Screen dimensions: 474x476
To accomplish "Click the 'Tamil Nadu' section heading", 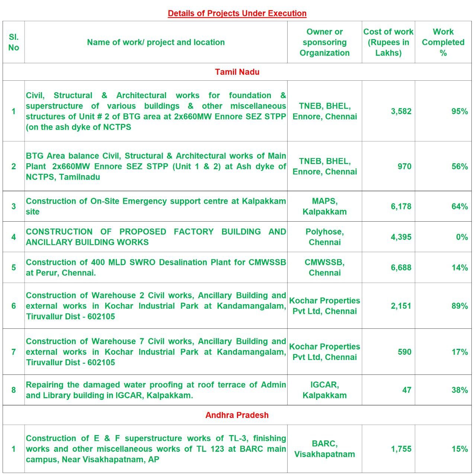I will click(237, 72).
